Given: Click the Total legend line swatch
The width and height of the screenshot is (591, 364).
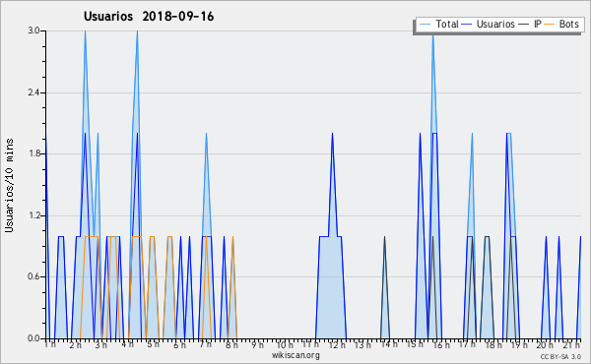Looking at the screenshot, I should [425, 24].
